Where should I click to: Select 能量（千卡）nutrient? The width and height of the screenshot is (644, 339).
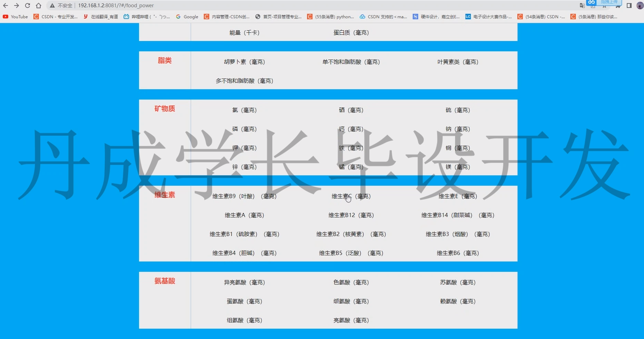coord(244,33)
